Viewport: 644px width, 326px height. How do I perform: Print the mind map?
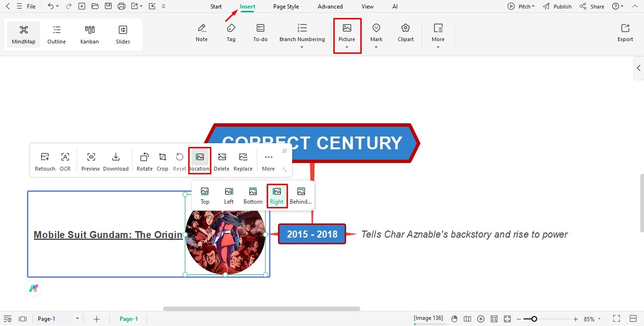tap(122, 7)
